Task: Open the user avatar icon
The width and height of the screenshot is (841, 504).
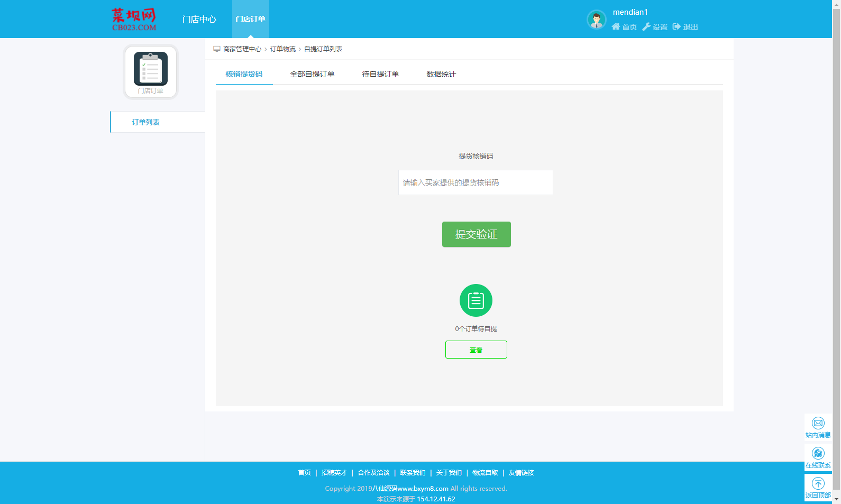Action: point(597,20)
